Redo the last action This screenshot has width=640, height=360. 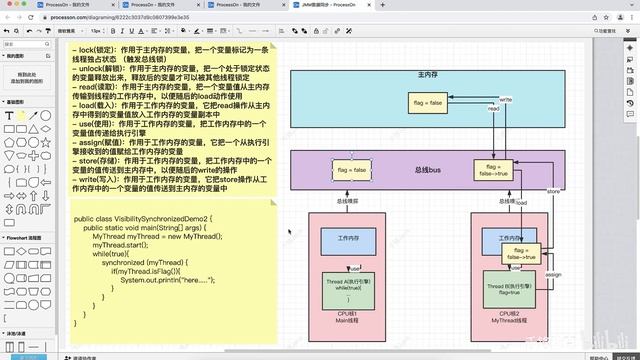[39, 31]
